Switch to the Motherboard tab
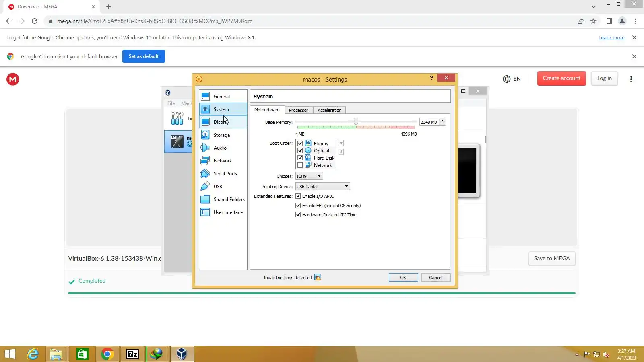This screenshot has height=362, width=644. click(x=267, y=110)
